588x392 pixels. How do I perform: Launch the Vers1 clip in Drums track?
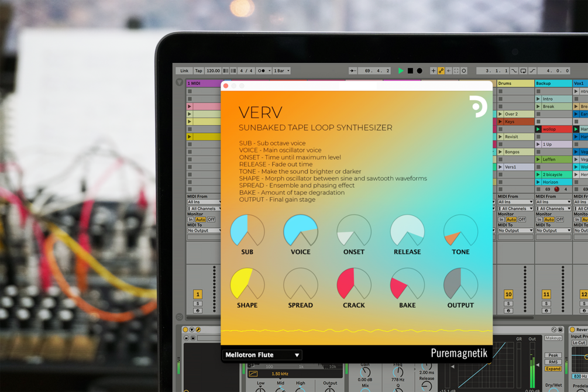(x=500, y=167)
